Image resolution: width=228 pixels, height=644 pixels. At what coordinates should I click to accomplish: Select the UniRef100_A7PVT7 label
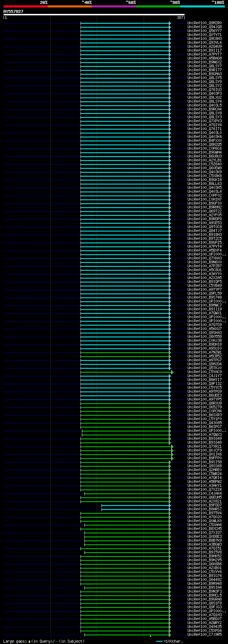pos(204,55)
